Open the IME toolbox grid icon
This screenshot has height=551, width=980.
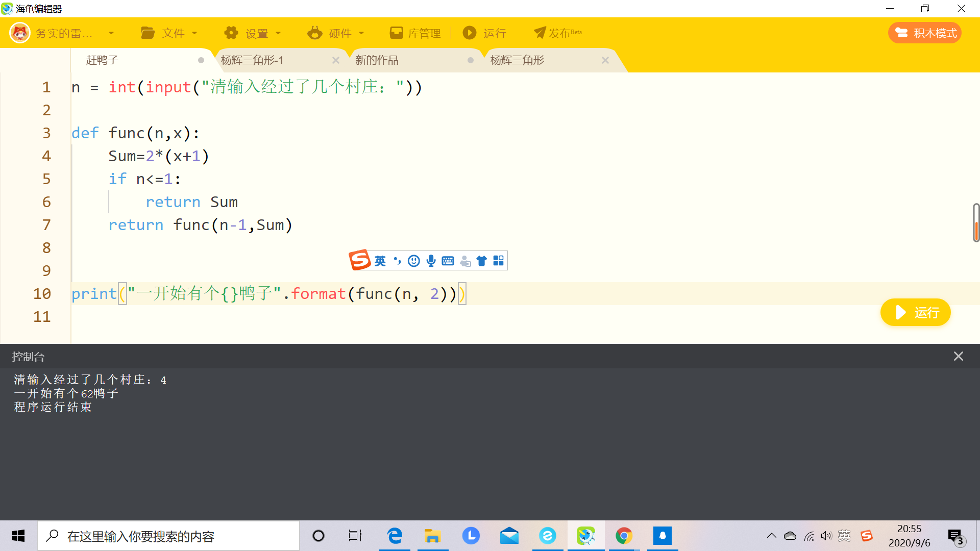(x=499, y=261)
